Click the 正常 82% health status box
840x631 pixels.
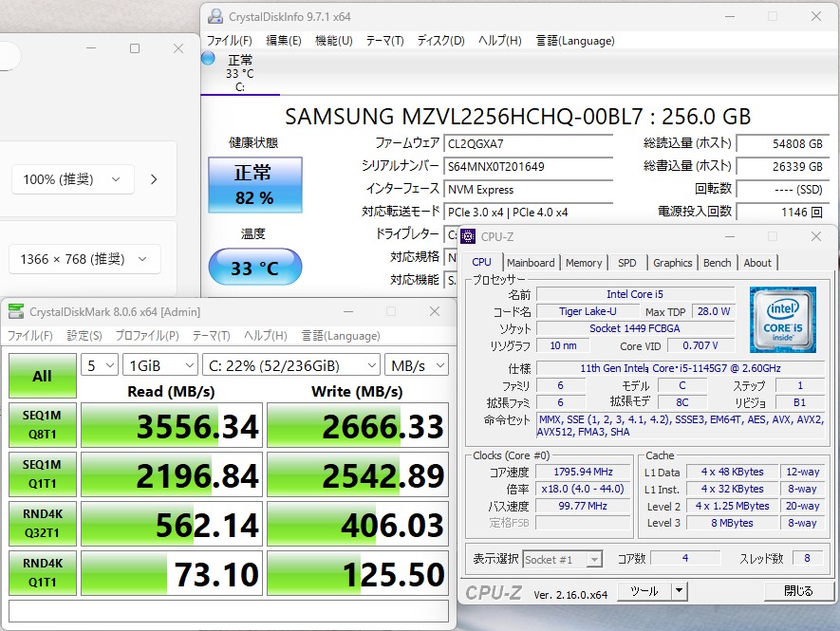[254, 185]
